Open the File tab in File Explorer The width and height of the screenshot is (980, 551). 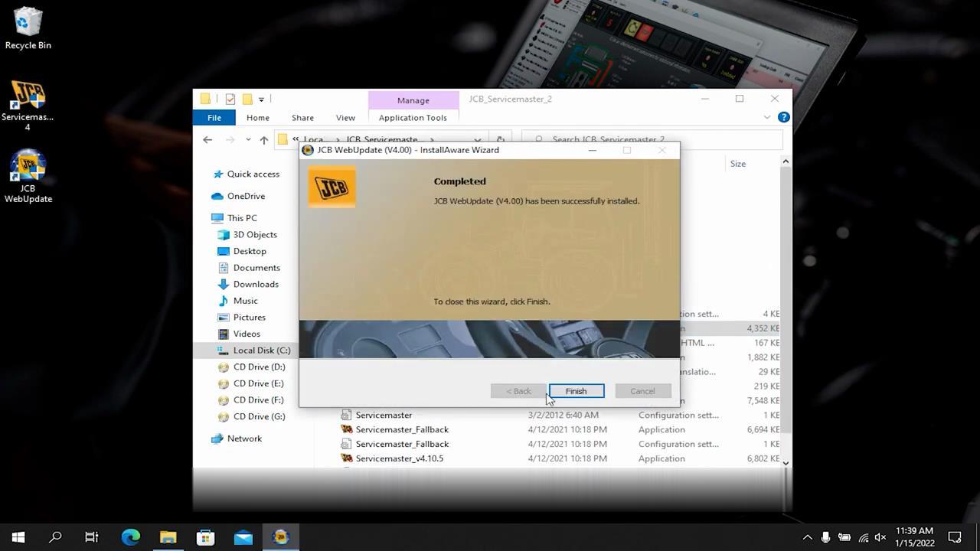[214, 118]
